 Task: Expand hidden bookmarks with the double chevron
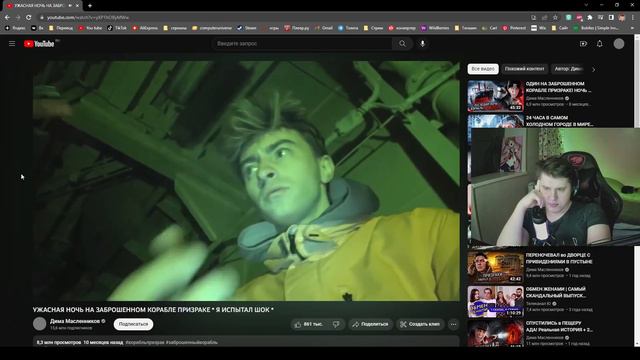[633, 28]
